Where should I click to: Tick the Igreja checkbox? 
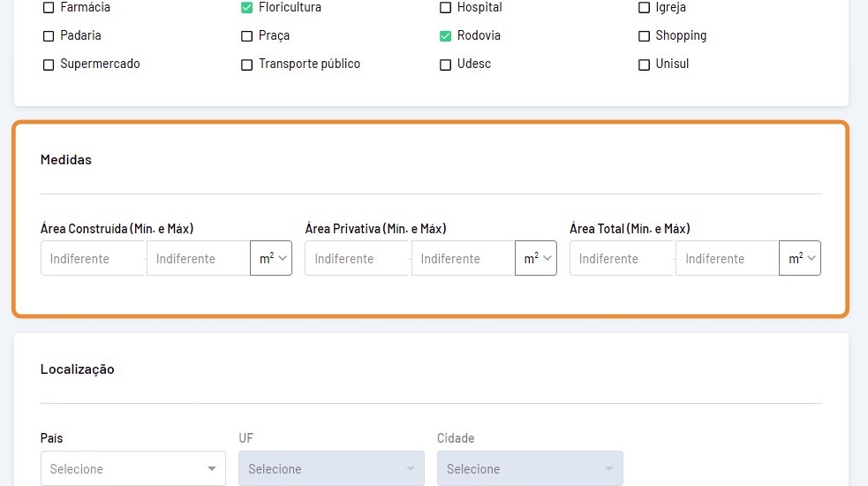coord(644,8)
